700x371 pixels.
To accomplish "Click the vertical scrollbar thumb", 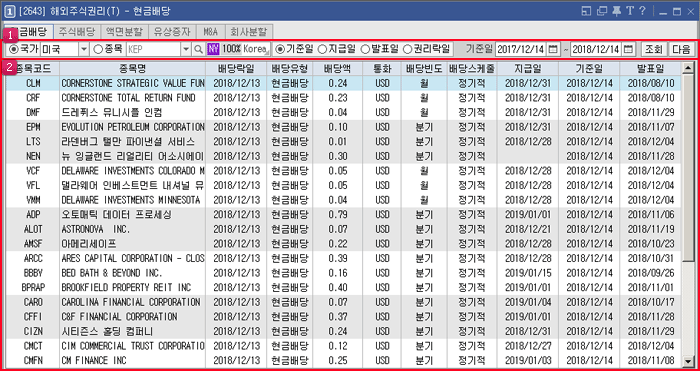I will click(688, 167).
